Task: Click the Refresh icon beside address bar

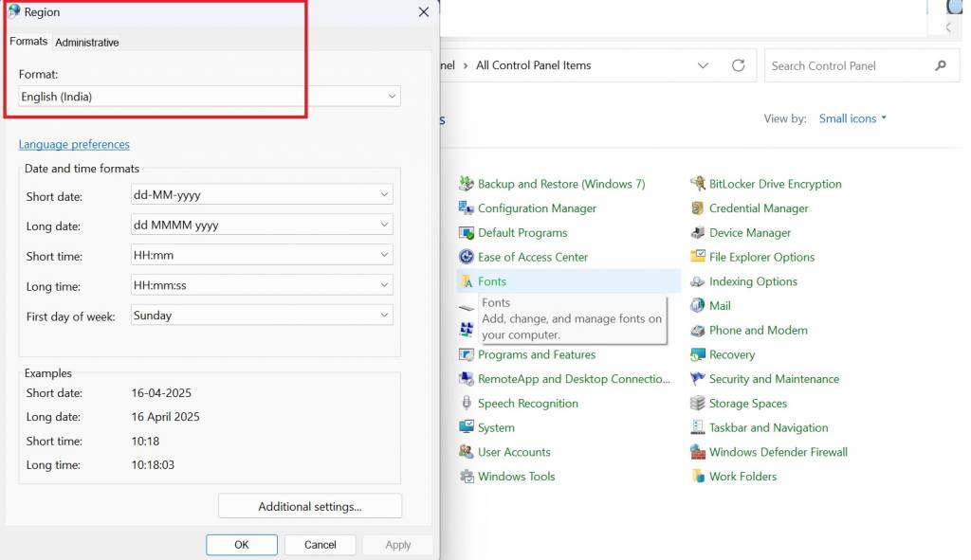Action: 738,65
